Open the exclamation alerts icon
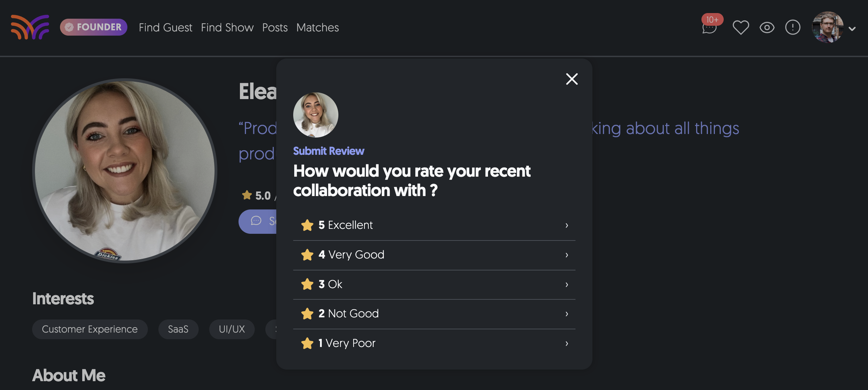The image size is (868, 390). click(x=792, y=28)
